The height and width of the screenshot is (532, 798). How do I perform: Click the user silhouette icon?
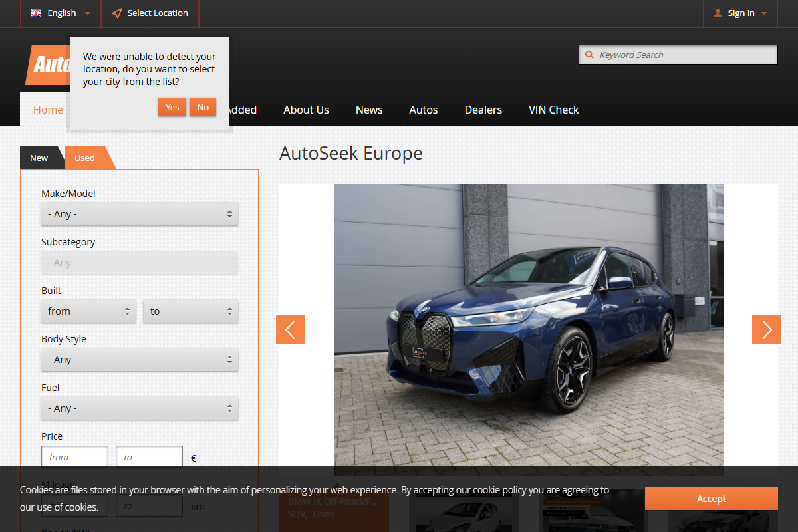click(718, 13)
